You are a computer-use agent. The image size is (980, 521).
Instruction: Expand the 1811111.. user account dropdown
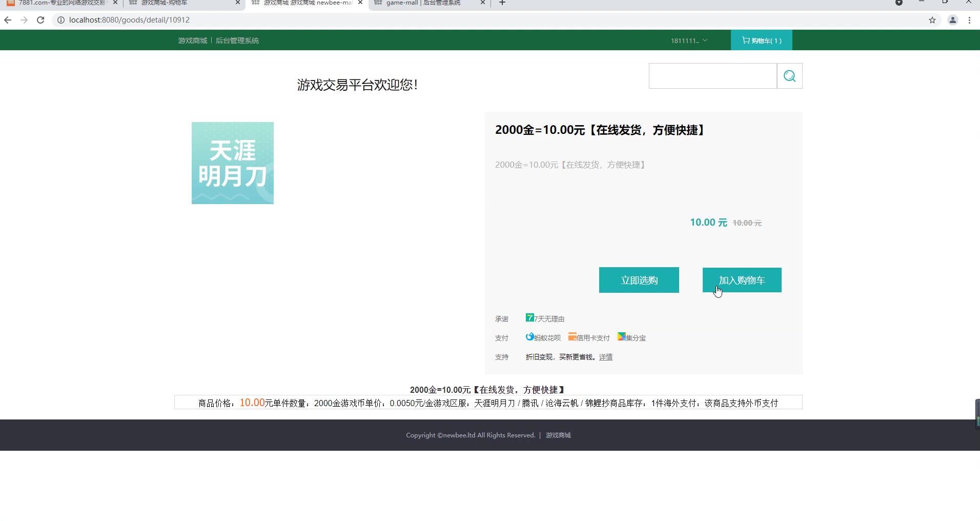pos(689,41)
